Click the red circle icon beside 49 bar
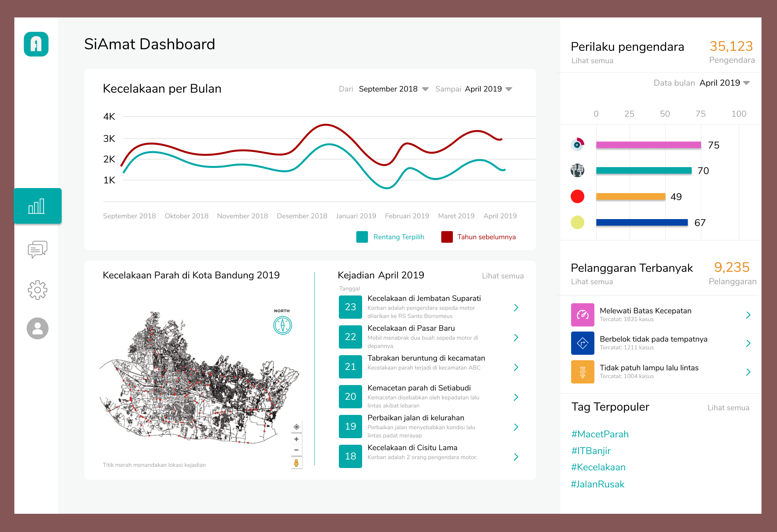 click(x=578, y=196)
